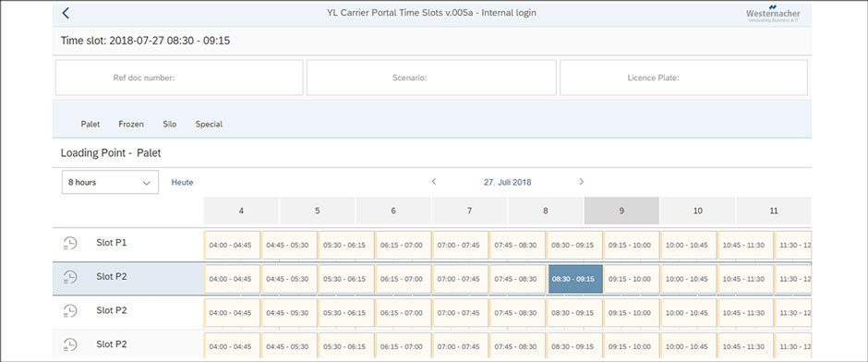
Task: Click the clock icon in the highlighted Slot P2 row
Action: pyautogui.click(x=70, y=277)
